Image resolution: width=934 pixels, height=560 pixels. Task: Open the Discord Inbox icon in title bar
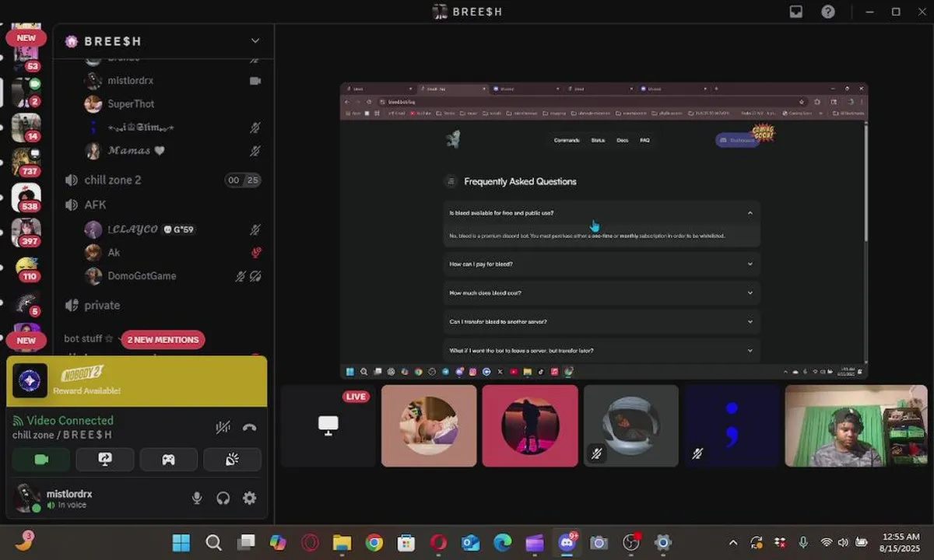(x=796, y=12)
